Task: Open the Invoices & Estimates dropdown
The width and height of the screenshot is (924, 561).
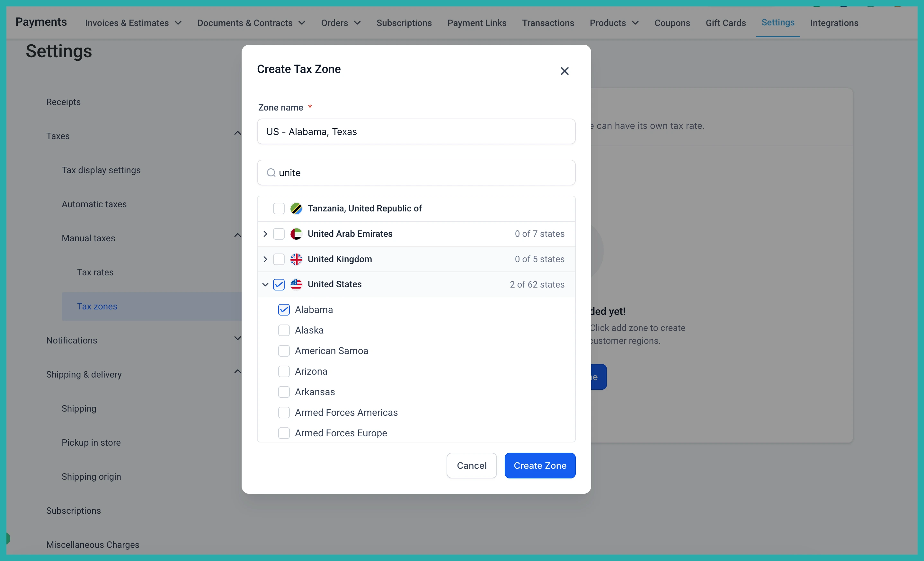Action: [x=133, y=23]
